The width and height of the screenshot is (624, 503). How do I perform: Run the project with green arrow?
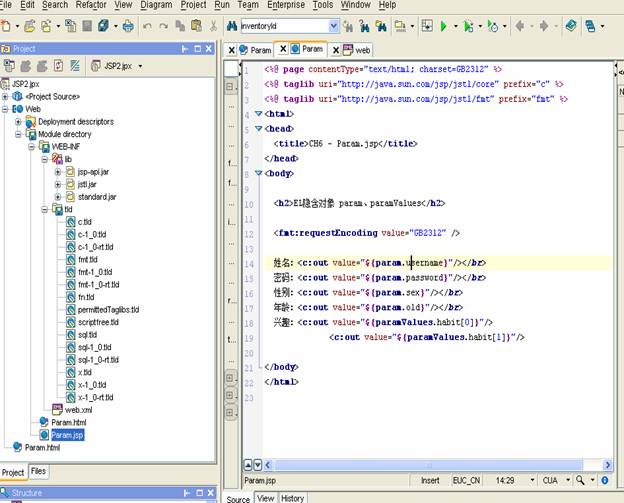coord(444,26)
